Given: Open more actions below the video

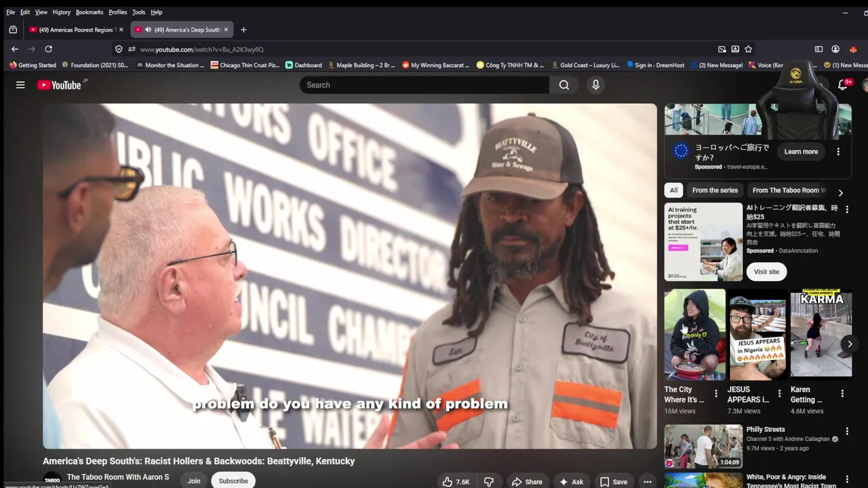Looking at the screenshot, I should [648, 482].
